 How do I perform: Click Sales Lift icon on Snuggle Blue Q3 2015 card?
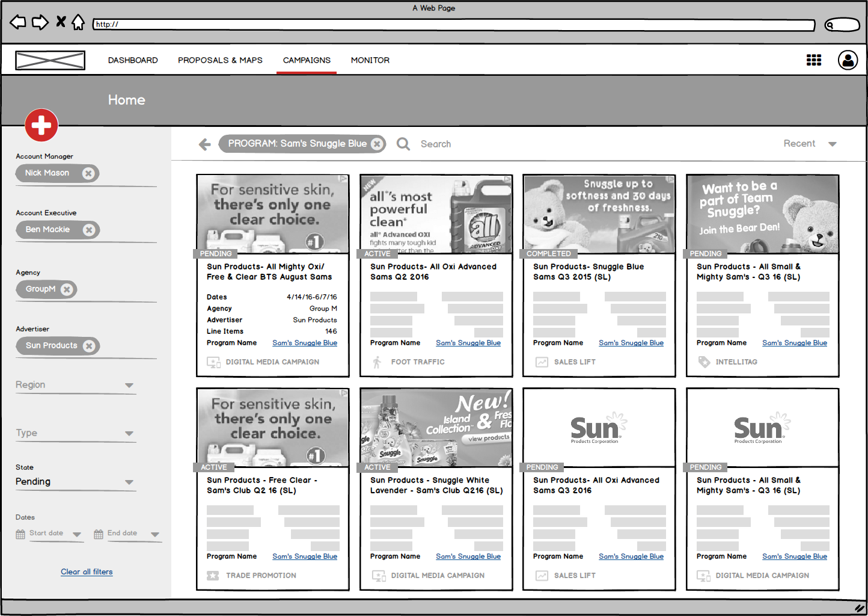[542, 362]
